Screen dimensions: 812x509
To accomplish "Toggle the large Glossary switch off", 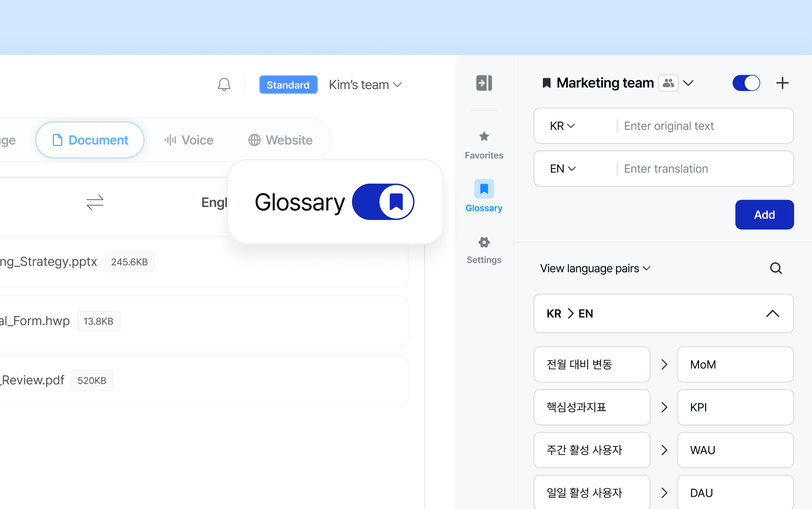I will point(383,202).
